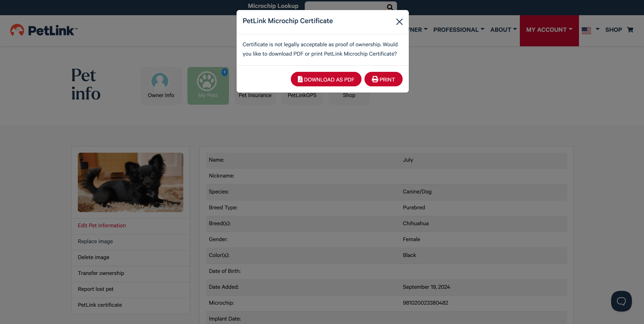644x324 pixels.
Task: Open the US flag language selector
Action: coord(590,30)
